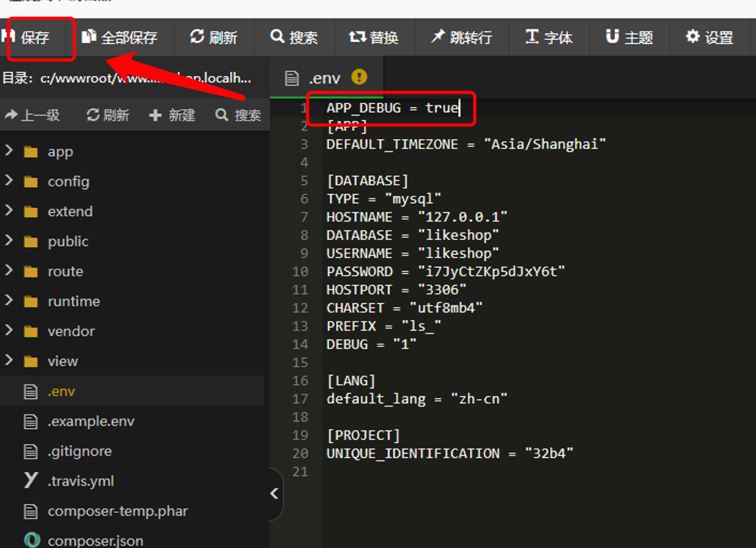Click the public folder icon
This screenshot has height=548, width=756.
31,242
